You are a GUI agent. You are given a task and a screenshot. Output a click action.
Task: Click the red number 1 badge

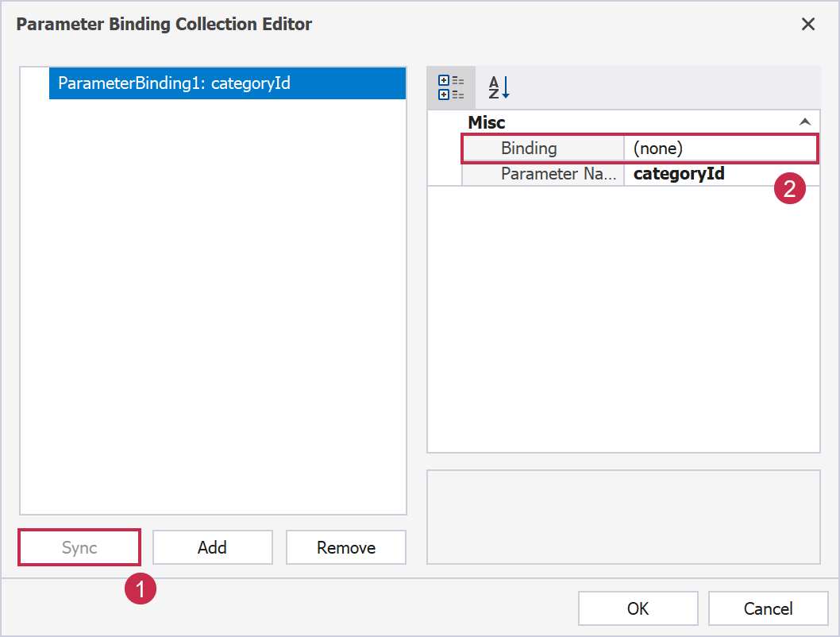(x=141, y=589)
